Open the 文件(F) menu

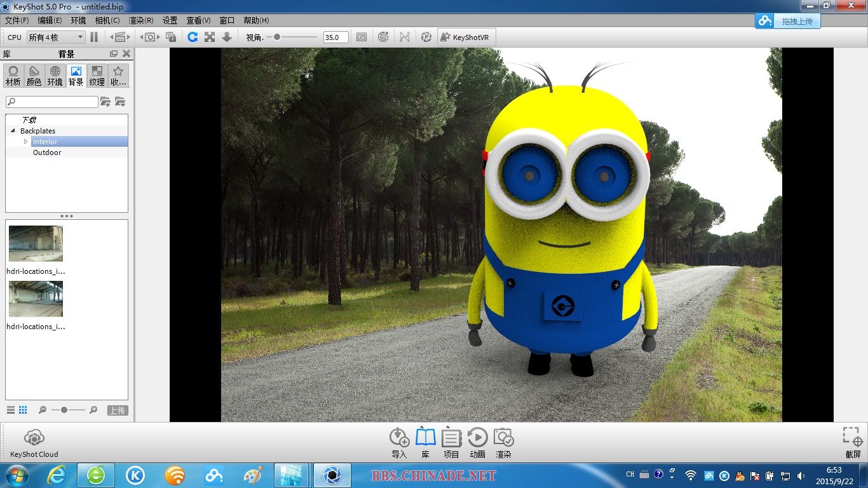click(x=17, y=20)
